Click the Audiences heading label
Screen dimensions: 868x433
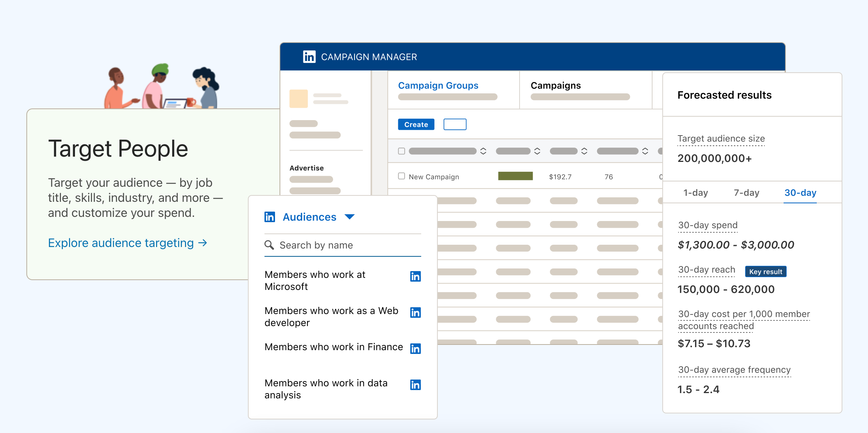(309, 217)
